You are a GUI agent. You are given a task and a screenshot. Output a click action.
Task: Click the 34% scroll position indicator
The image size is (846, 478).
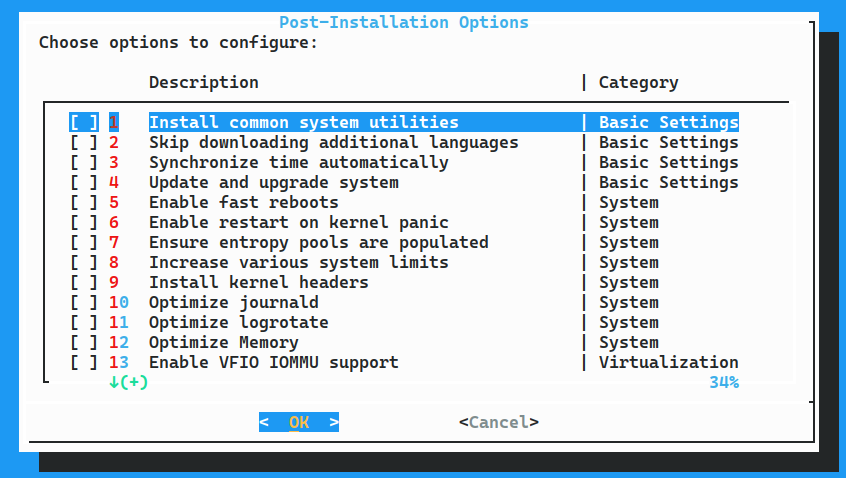pos(724,382)
